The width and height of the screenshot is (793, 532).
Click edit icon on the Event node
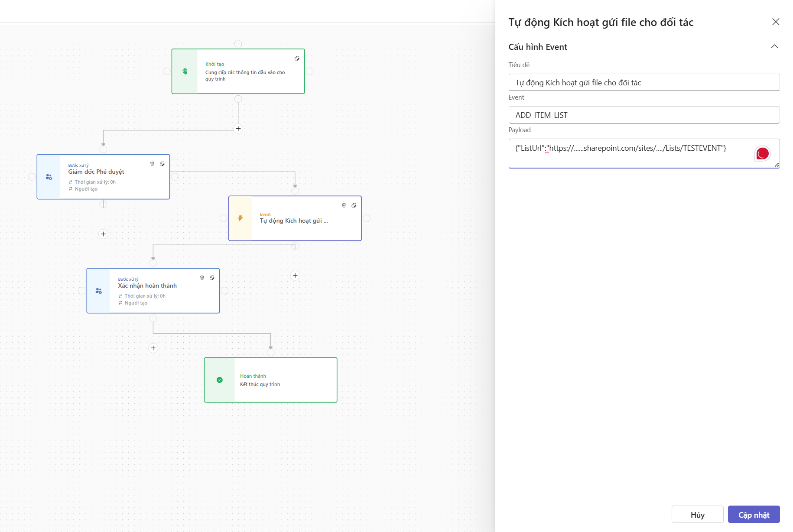point(354,205)
